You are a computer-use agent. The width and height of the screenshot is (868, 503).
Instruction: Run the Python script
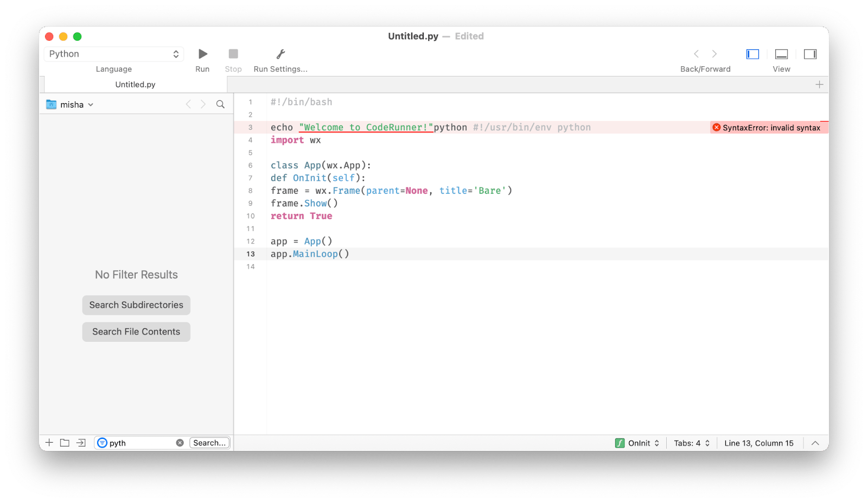[202, 54]
